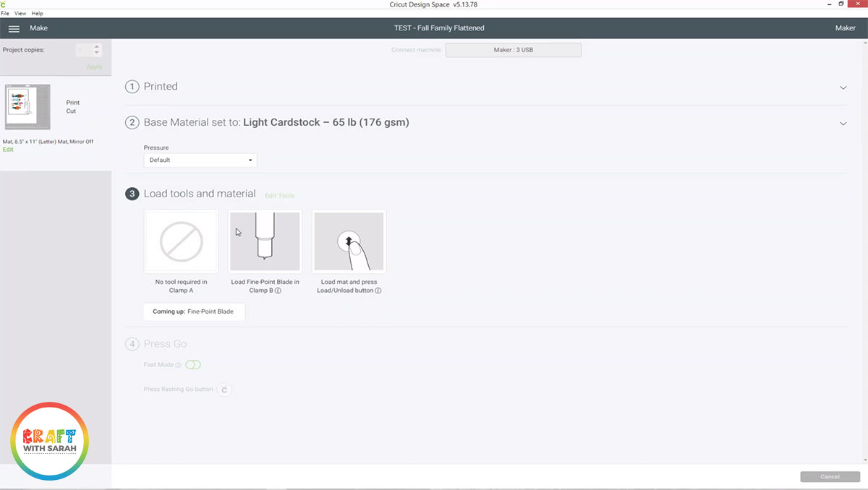This screenshot has height=490, width=868.
Task: Click the flashing Go button icon
Action: [x=224, y=390]
